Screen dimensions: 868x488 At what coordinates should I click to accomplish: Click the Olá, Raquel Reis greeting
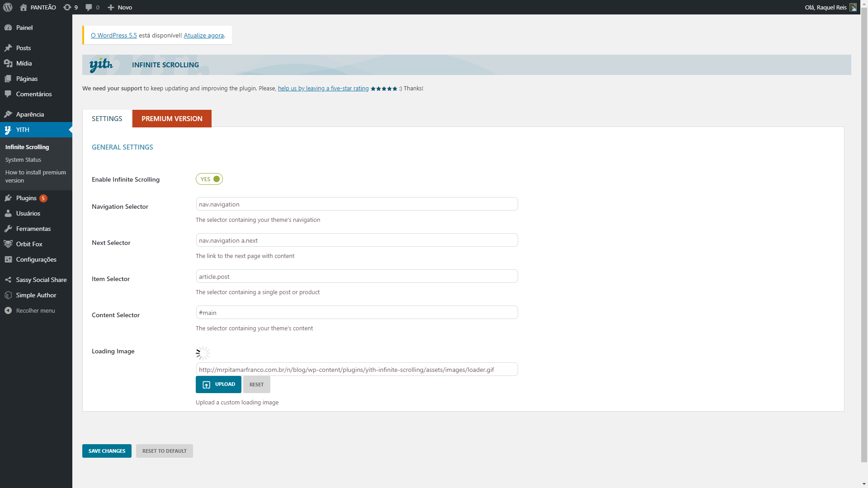click(x=826, y=7)
